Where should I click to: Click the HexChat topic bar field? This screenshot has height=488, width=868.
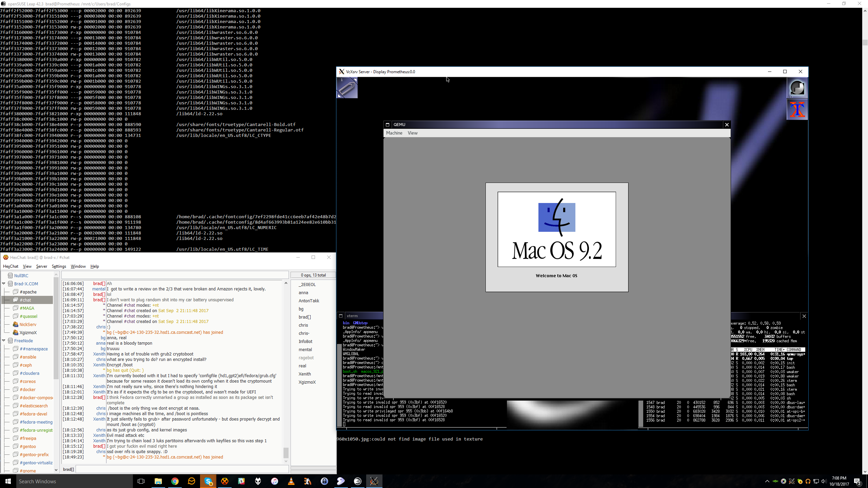tap(175, 275)
